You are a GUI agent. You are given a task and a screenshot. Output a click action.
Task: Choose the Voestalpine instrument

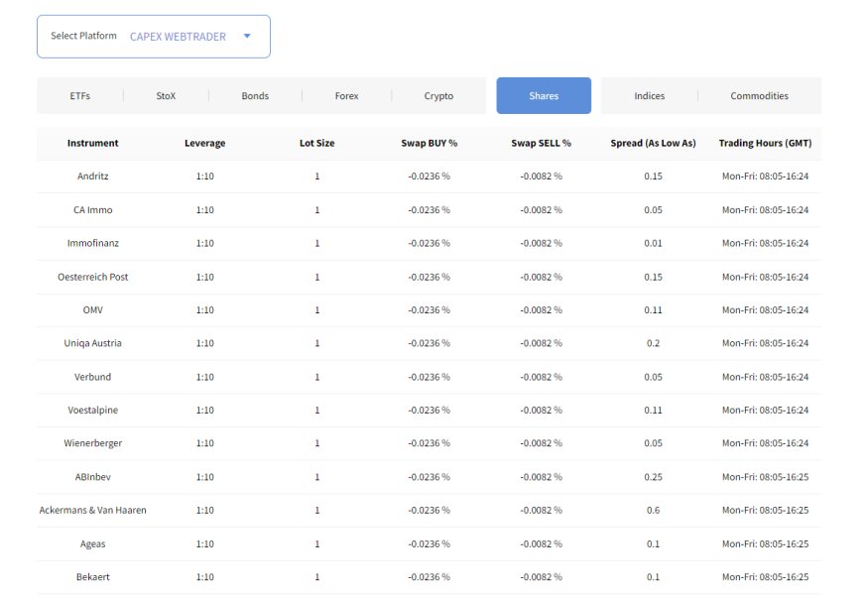click(x=92, y=410)
